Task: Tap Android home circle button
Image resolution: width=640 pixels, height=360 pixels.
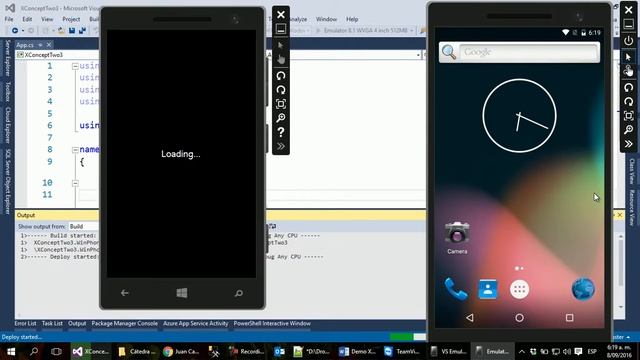Action: tap(519, 318)
